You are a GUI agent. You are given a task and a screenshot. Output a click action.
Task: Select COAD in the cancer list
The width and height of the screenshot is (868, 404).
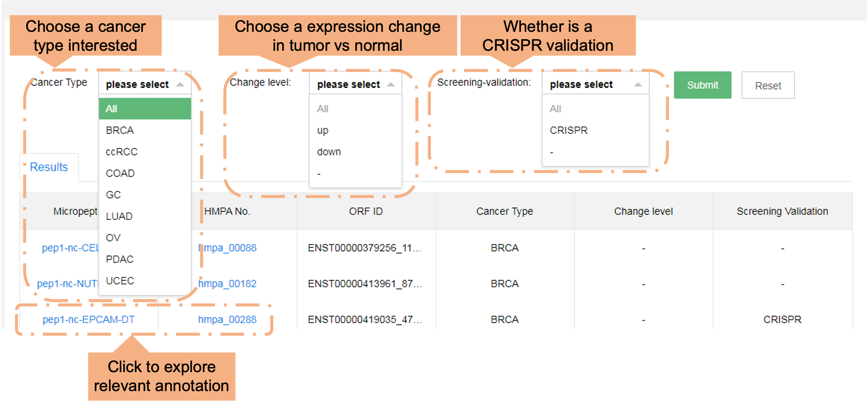coord(120,173)
